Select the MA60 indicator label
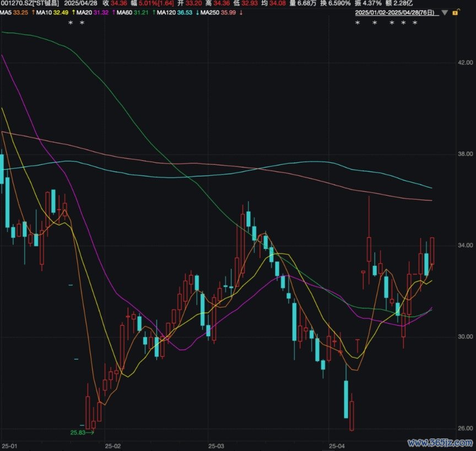 pyautogui.click(x=124, y=12)
